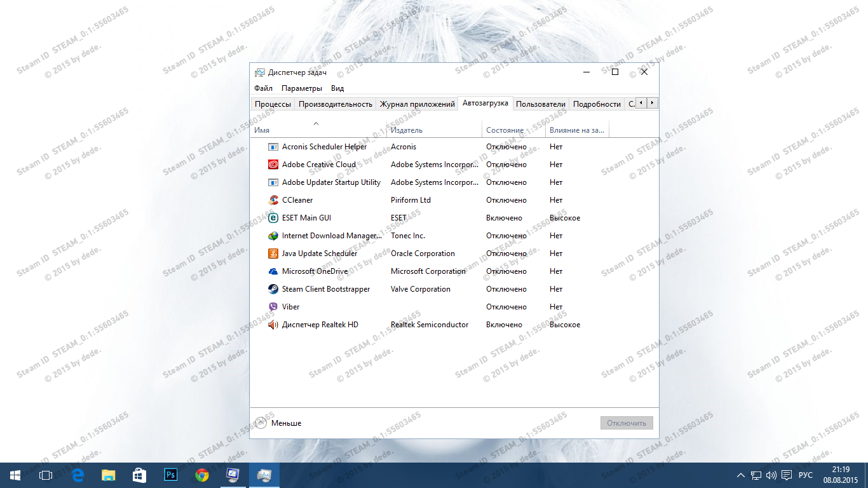Open the Вид menu
Image resolution: width=868 pixels, height=488 pixels.
[x=337, y=88]
